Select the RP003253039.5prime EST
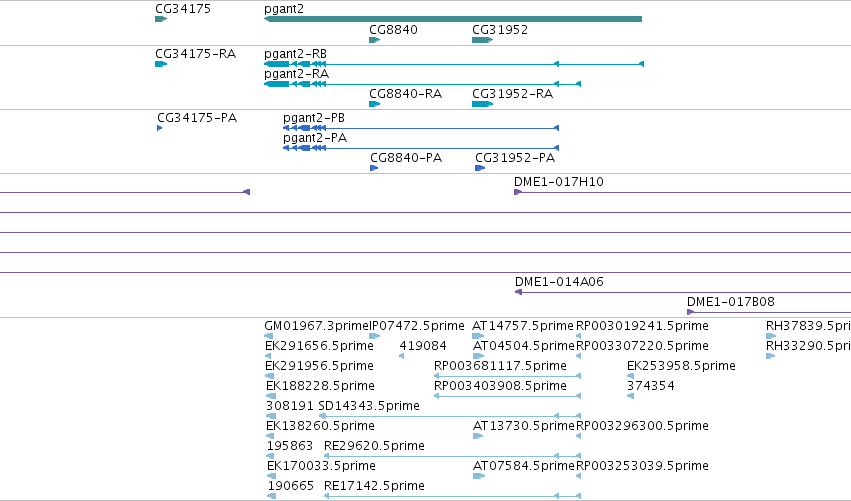Image resolution: width=851 pixels, height=501 pixels. (579, 476)
